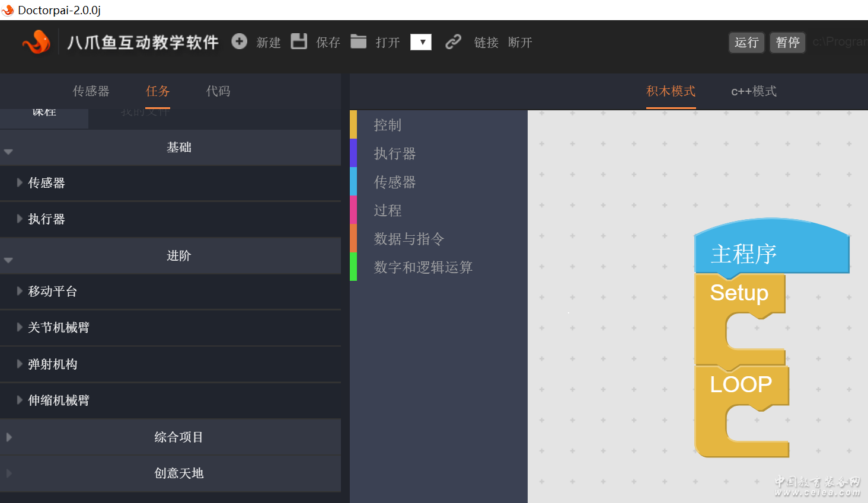Image resolution: width=868 pixels, height=503 pixels.
Task: Open the 关节机械臂 course item
Action: (58, 328)
